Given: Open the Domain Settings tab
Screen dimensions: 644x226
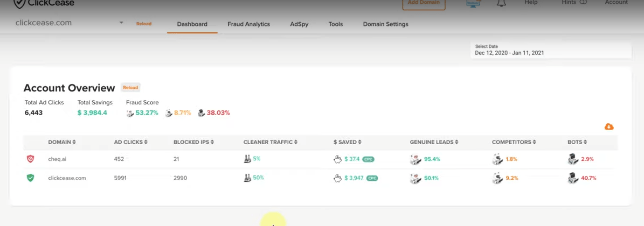Looking at the screenshot, I should [x=386, y=24].
